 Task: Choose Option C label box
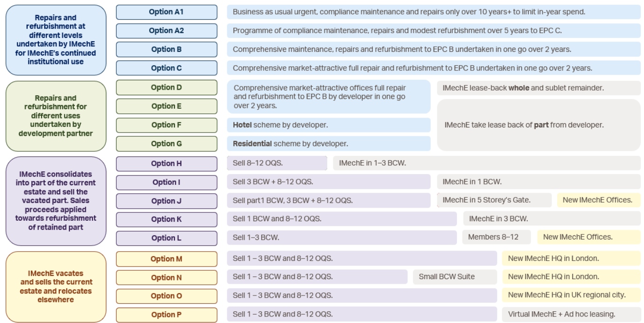[167, 68]
